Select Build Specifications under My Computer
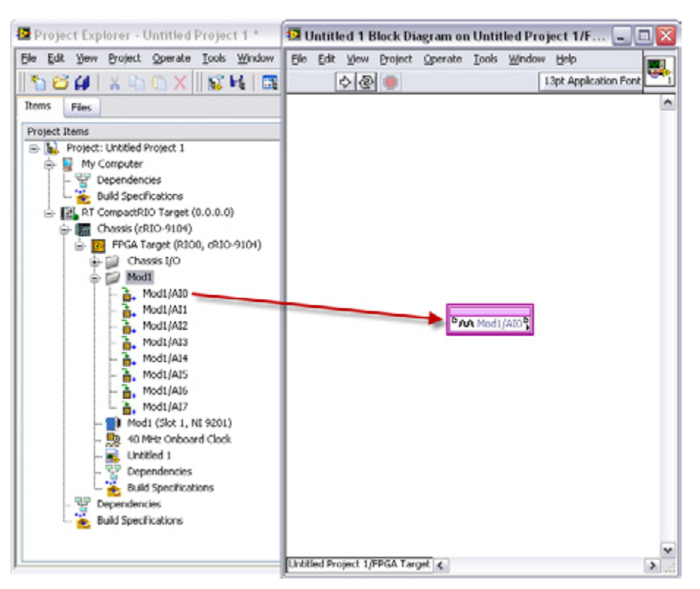 coord(140,196)
